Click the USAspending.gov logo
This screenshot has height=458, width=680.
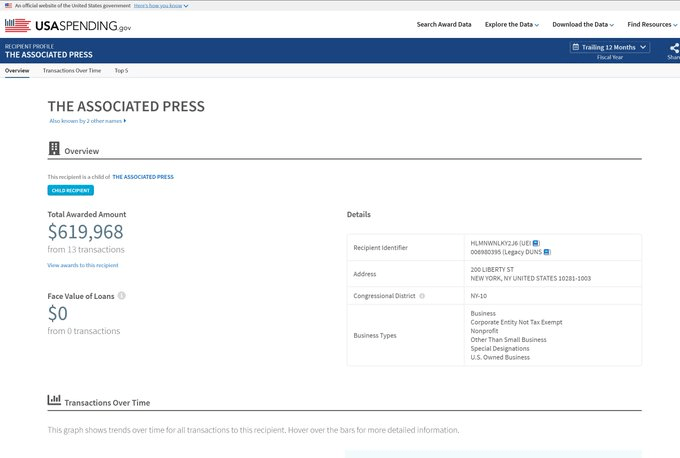pos(68,24)
